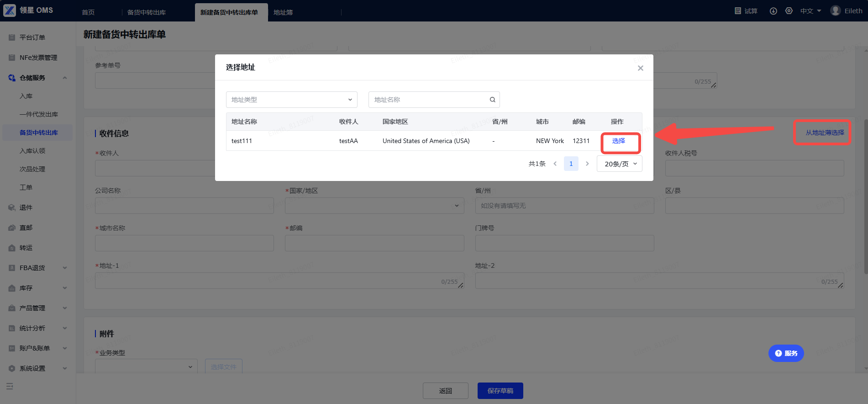This screenshot has width=868, height=404.
Task: Focus the 收件人税号 input field
Action: [x=755, y=168]
